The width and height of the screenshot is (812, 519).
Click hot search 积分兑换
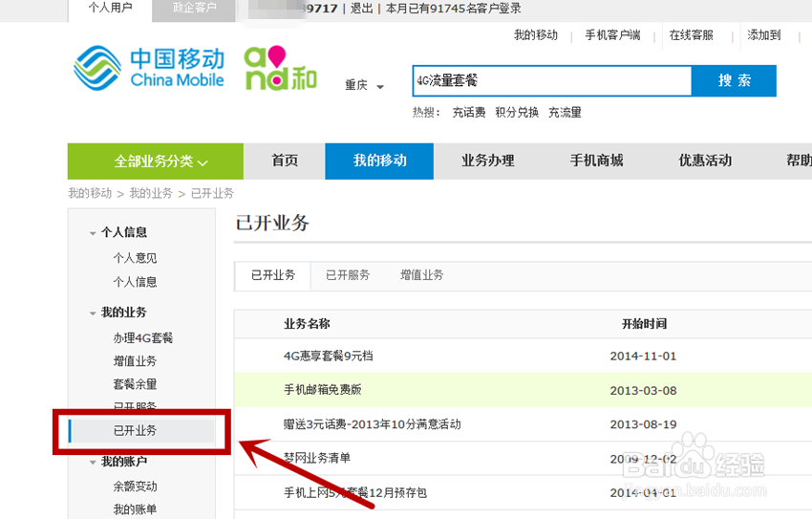pyautogui.click(x=517, y=113)
